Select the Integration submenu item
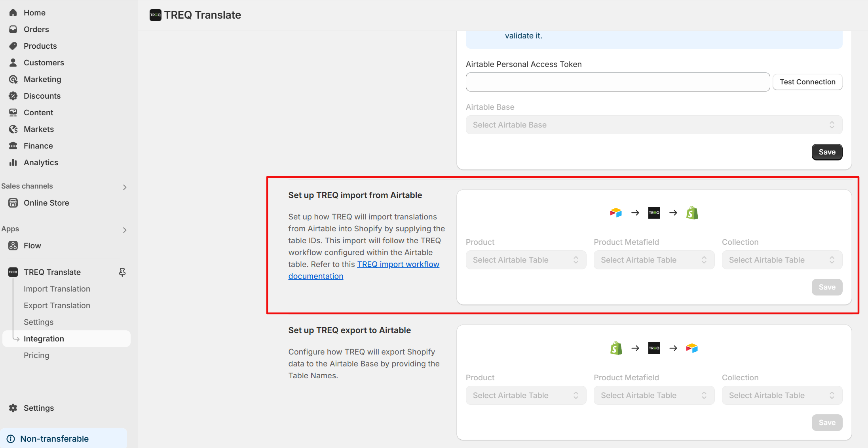Screen dimensions: 868x448 pyautogui.click(x=66, y=339)
